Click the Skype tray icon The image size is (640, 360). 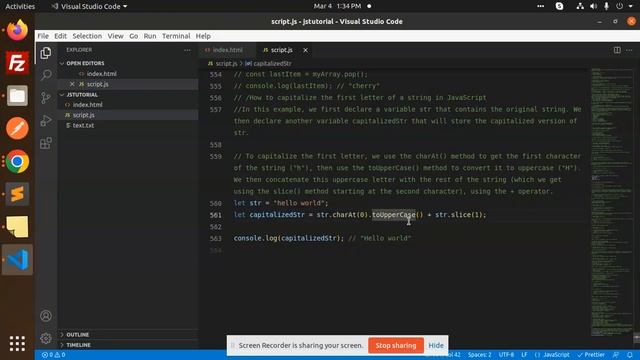coord(560,6)
